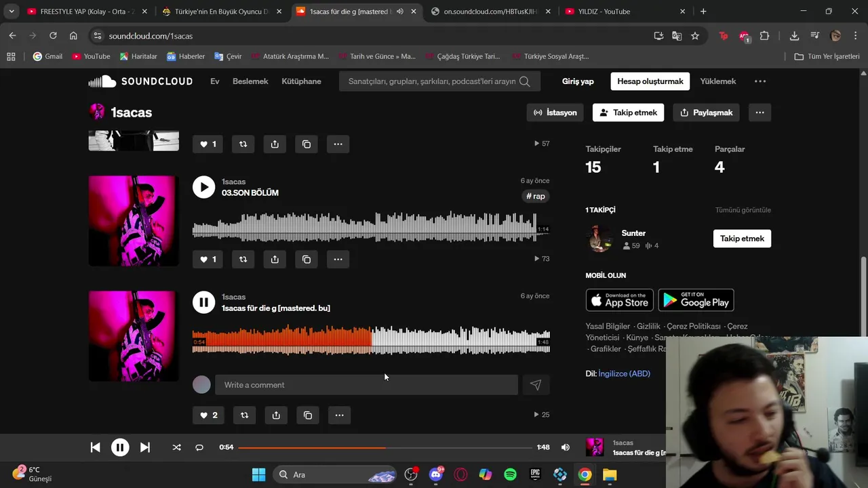The image size is (868, 488).
Task: Switch to on.soundcloud.com browser tab
Action: point(491,12)
